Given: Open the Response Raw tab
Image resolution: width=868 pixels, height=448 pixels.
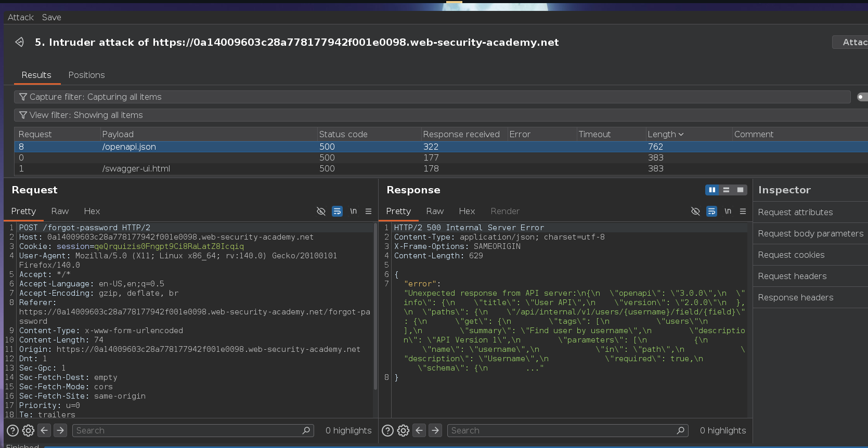Looking at the screenshot, I should coord(435,211).
